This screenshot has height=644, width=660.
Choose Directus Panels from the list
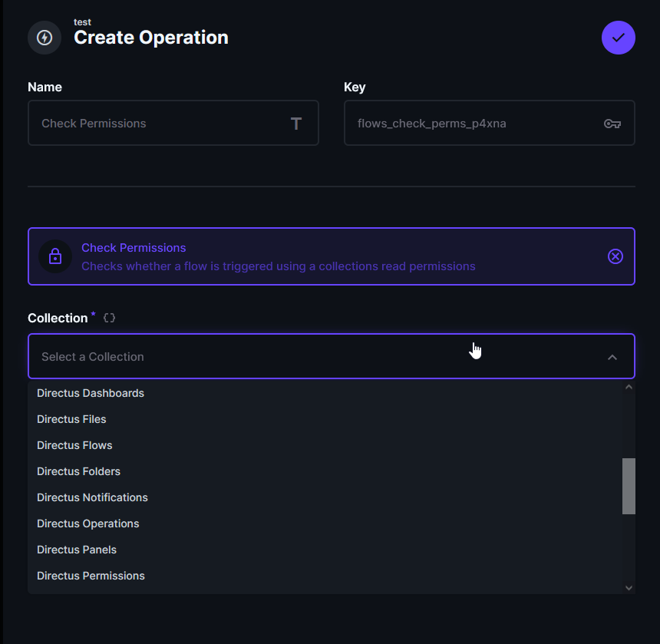pos(325,550)
